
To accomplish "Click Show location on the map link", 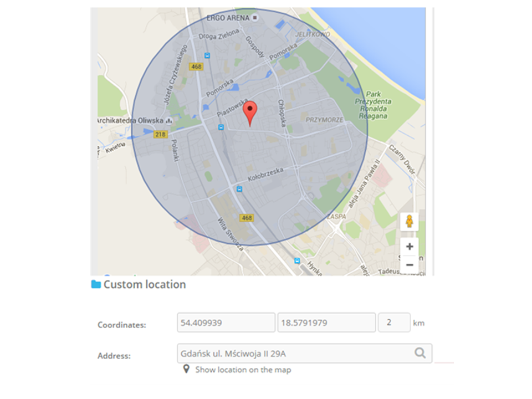I will (x=243, y=370).
